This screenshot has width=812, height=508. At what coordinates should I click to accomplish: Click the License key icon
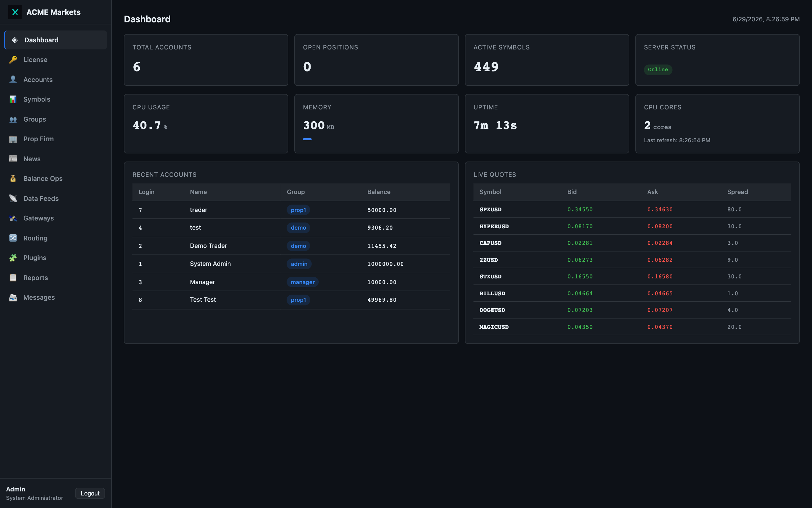[13, 60]
